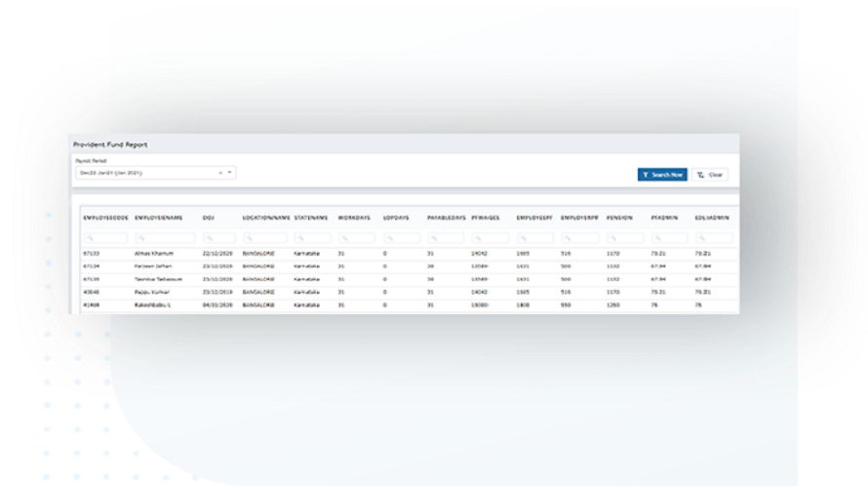Click the LOCATIONNAME filter search field

tap(263, 237)
